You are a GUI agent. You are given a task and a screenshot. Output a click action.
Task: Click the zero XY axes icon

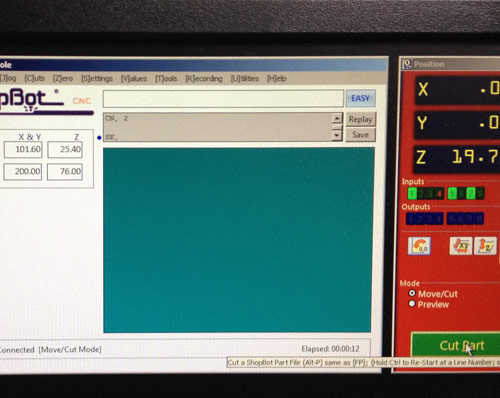point(461,246)
